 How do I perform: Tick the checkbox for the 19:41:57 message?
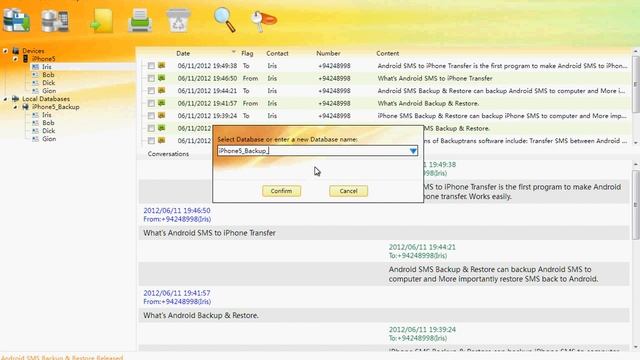coord(151,103)
